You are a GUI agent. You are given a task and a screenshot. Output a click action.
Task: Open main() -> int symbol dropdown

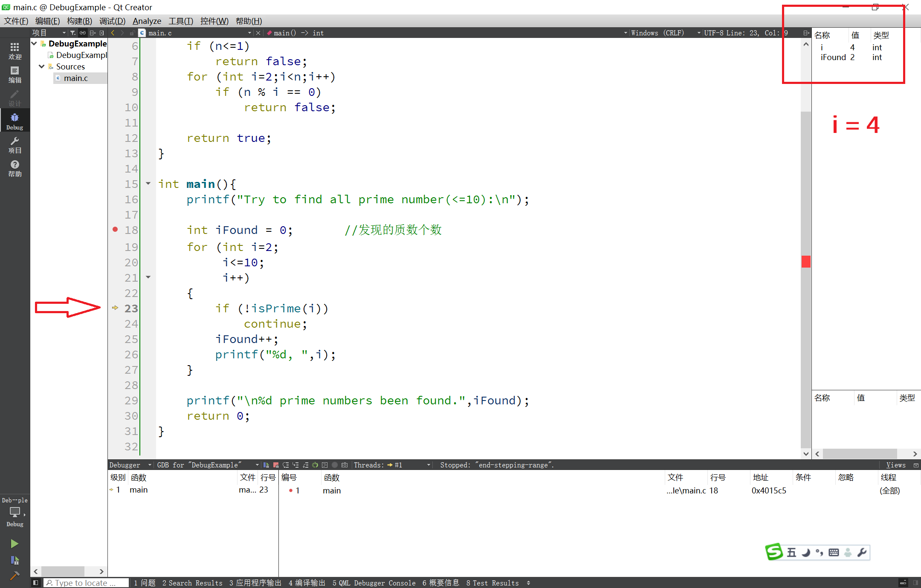click(447, 33)
